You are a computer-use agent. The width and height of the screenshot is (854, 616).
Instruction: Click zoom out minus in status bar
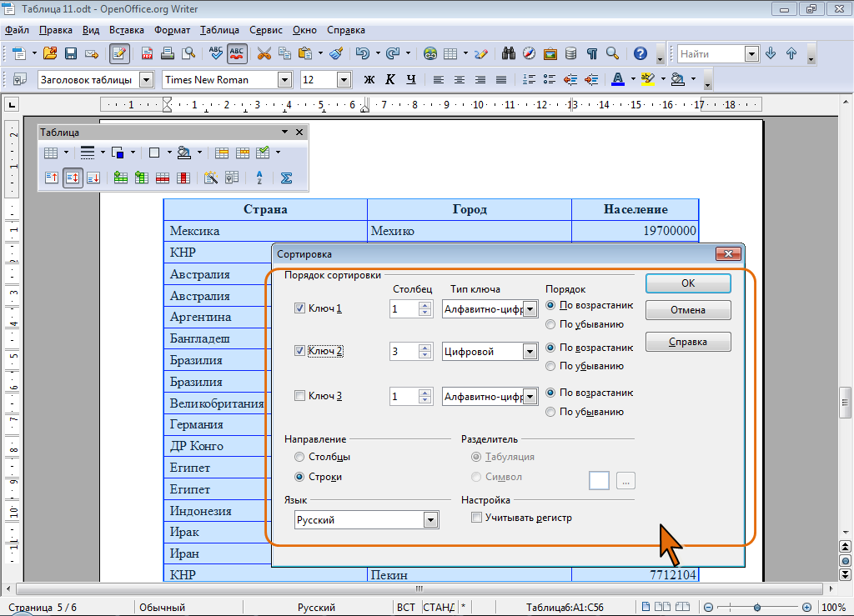point(709,607)
